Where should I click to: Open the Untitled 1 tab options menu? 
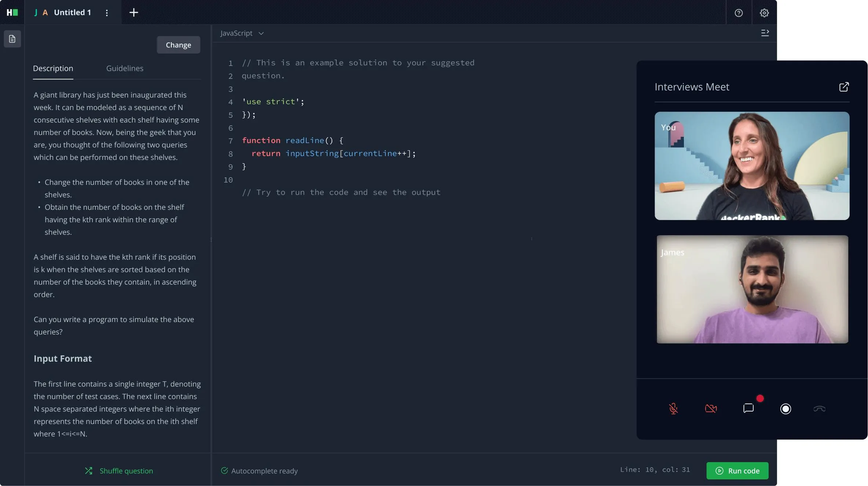107,13
